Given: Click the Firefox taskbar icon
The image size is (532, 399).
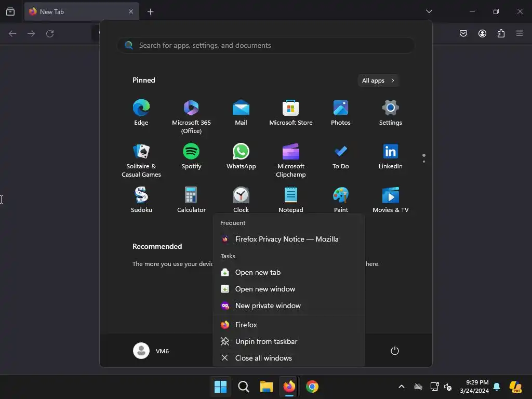Looking at the screenshot, I should pyautogui.click(x=289, y=387).
